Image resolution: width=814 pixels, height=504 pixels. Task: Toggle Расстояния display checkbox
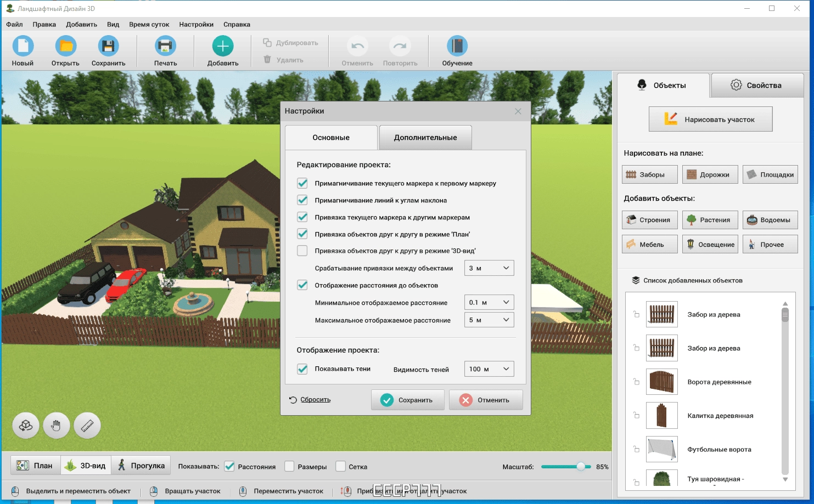click(230, 467)
